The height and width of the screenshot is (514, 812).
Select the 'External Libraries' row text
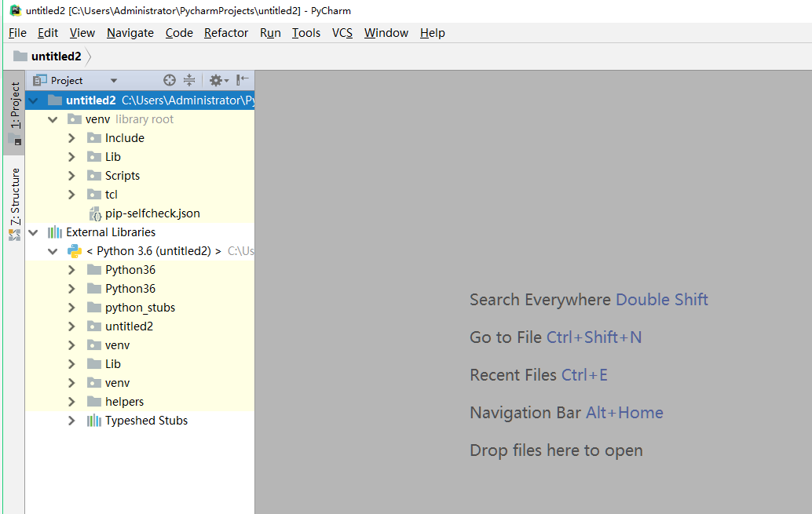[x=111, y=232]
